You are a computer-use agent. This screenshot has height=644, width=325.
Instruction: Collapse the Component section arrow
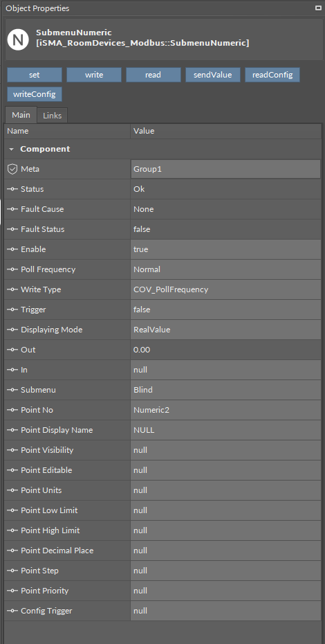click(x=12, y=149)
